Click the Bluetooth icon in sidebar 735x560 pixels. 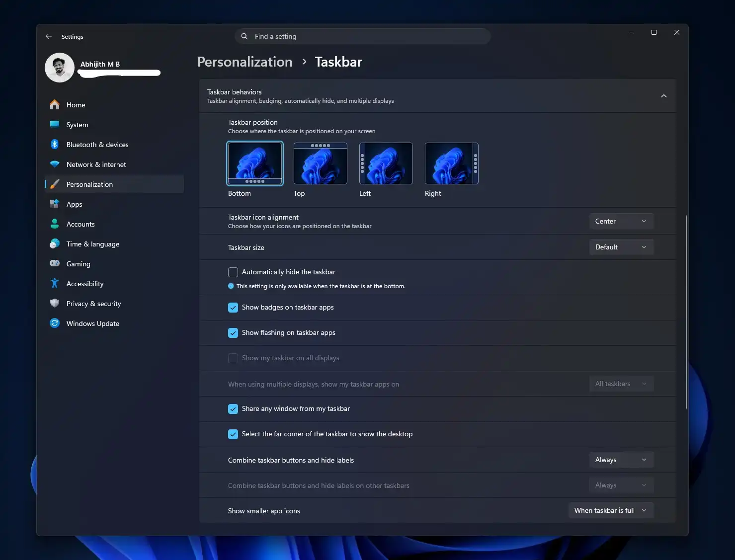pyautogui.click(x=55, y=145)
